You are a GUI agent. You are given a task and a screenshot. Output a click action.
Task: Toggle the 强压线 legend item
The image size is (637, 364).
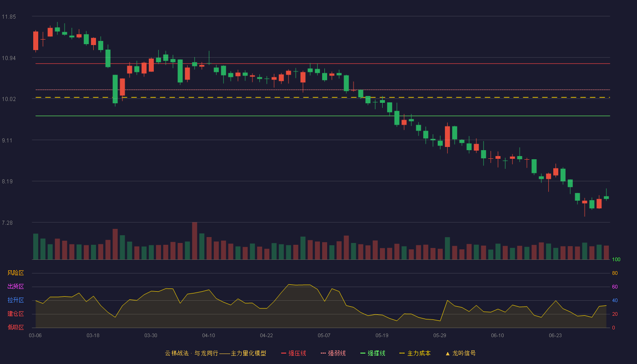[293, 353]
